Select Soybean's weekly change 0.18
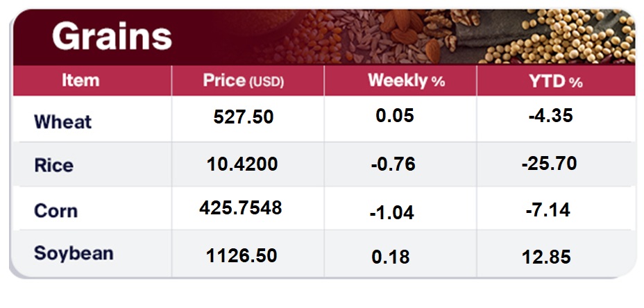The image size is (644, 308). click(x=391, y=257)
